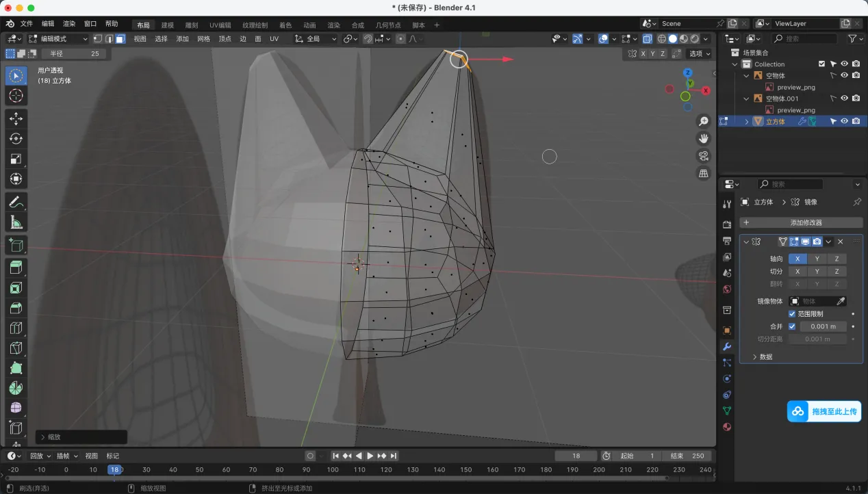The height and width of the screenshot is (494, 868).
Task: Select the Rotate tool
Action: [16, 139]
